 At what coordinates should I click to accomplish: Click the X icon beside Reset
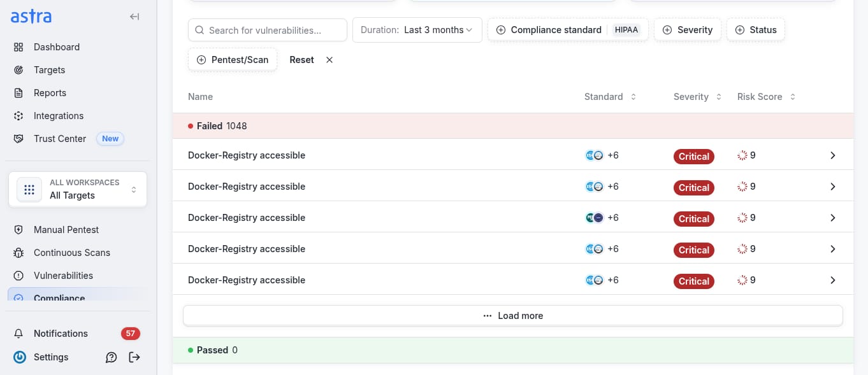[329, 60]
